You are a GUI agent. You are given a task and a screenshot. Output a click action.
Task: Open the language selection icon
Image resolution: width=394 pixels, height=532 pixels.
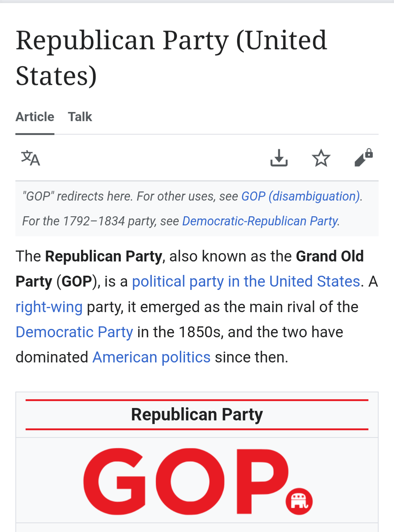coord(31,158)
